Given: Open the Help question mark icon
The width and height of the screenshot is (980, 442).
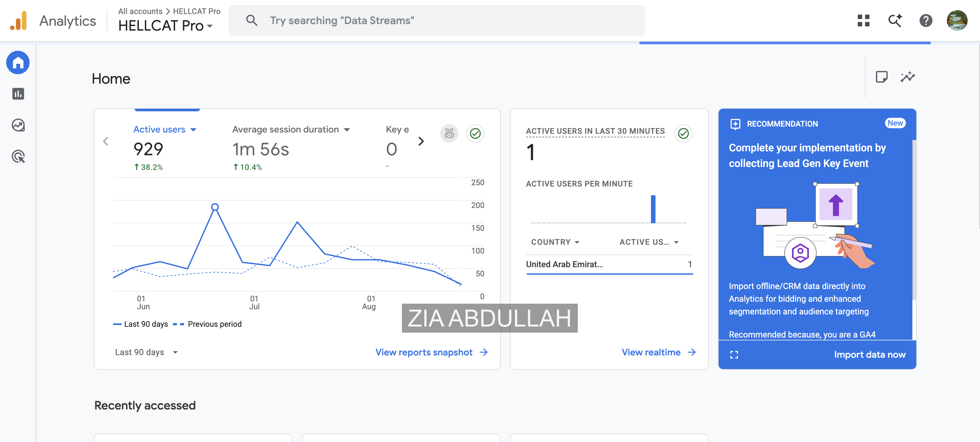Looking at the screenshot, I should pos(926,21).
